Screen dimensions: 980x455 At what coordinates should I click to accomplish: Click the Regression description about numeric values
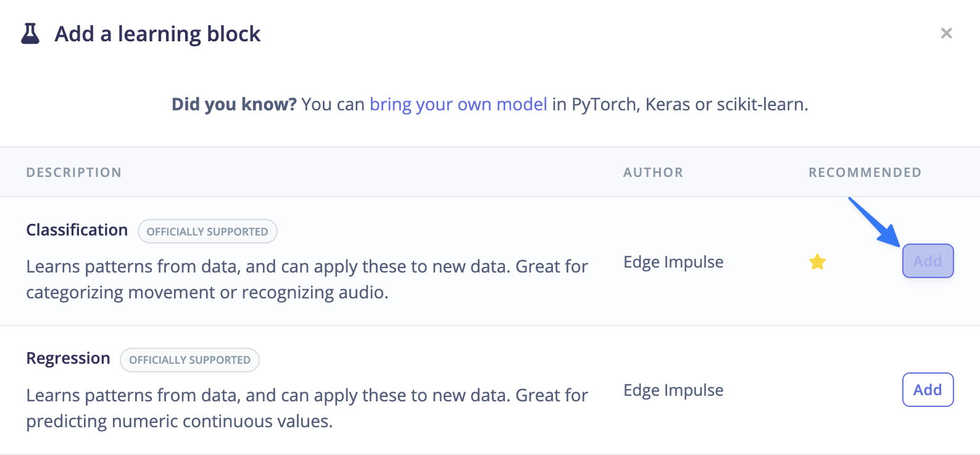[306, 408]
